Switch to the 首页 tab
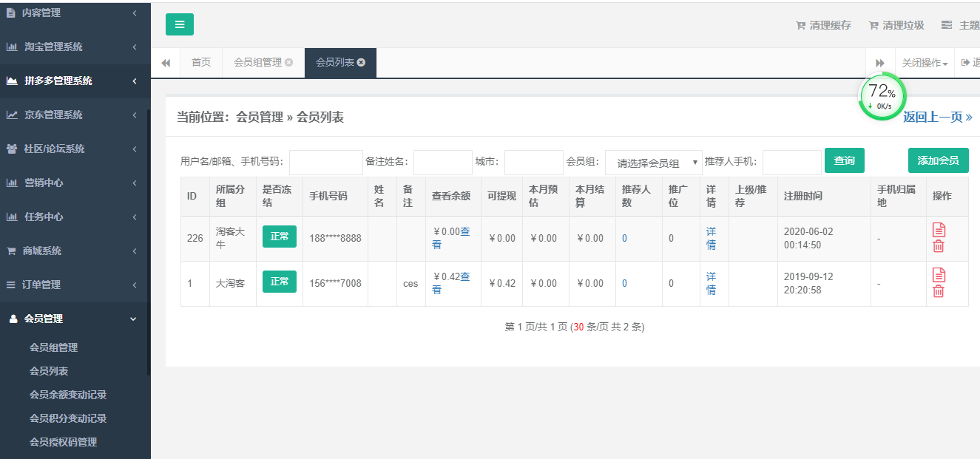Viewport: 980px width, 459px height. pyautogui.click(x=201, y=63)
